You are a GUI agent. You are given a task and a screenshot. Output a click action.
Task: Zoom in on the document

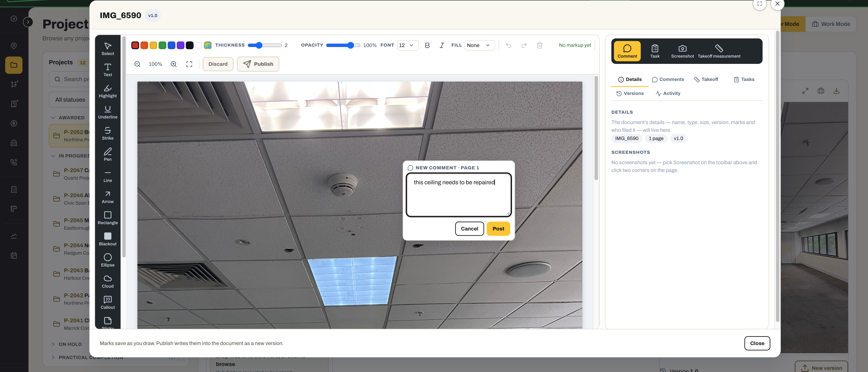click(x=173, y=64)
